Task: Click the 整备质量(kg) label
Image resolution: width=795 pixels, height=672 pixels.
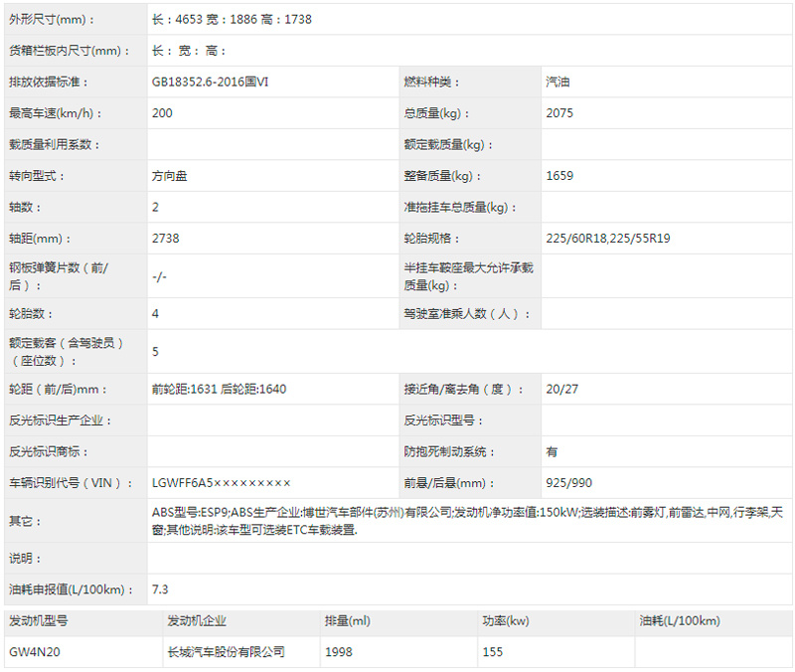Action: tap(442, 176)
